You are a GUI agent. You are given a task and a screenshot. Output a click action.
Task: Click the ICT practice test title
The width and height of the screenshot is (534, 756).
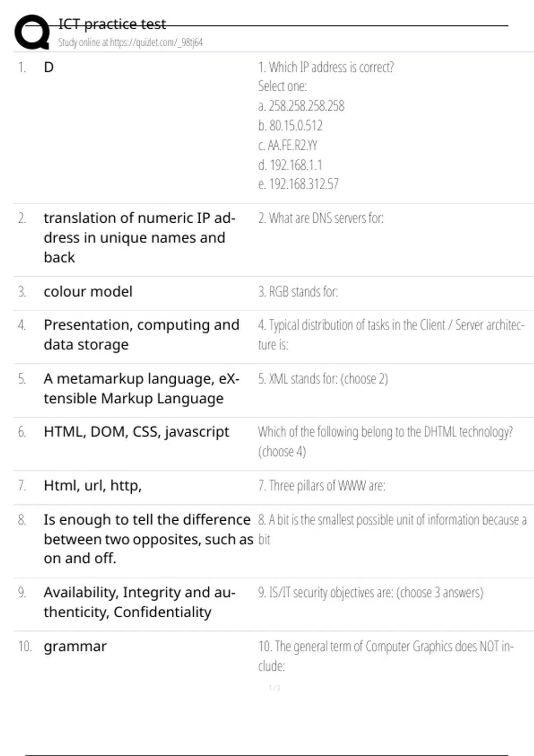tap(112, 24)
